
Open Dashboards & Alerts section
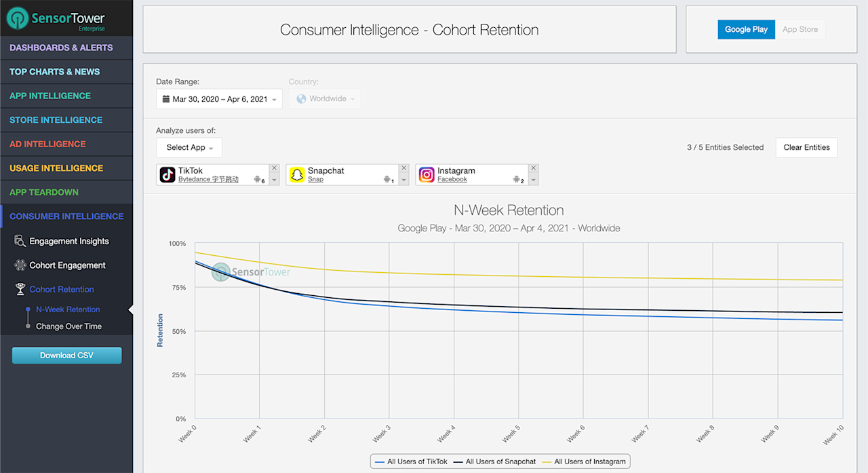point(66,48)
